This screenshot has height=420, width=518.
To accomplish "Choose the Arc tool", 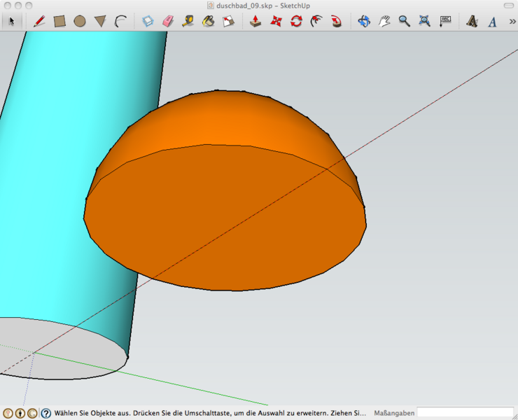I will [120, 21].
